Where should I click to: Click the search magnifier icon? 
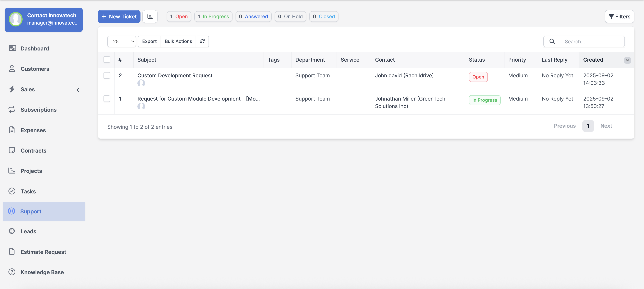(x=552, y=41)
